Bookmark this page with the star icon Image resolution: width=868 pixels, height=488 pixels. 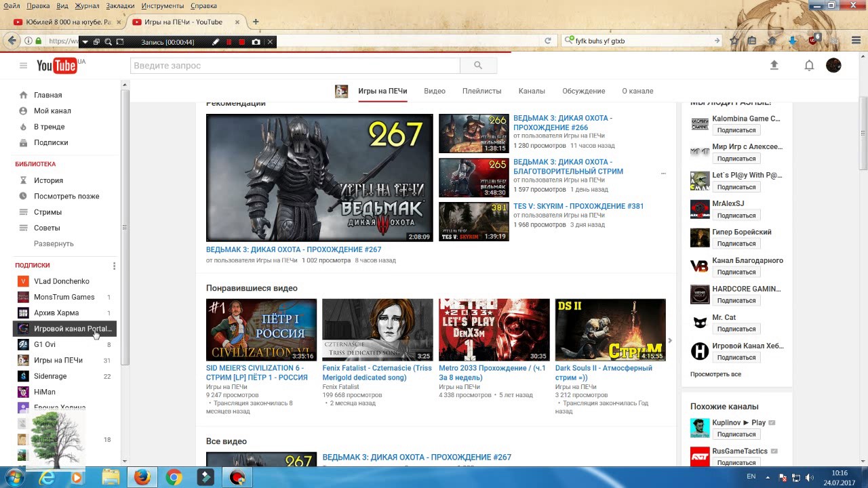734,41
